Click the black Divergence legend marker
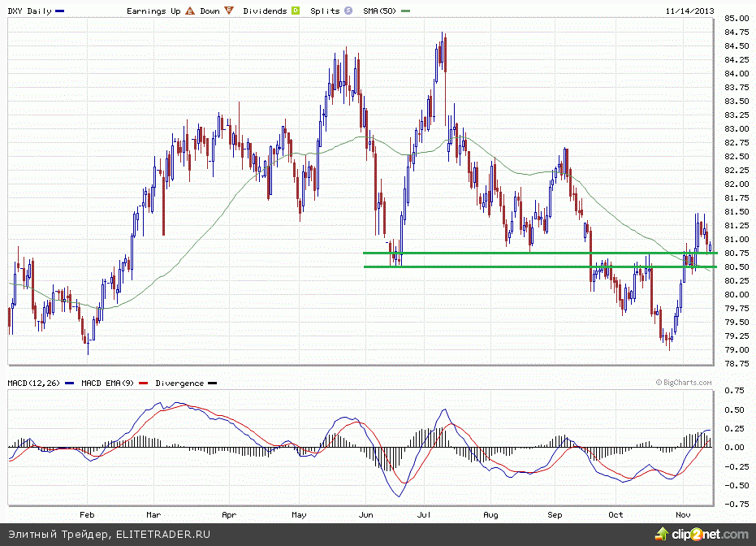 click(x=212, y=383)
